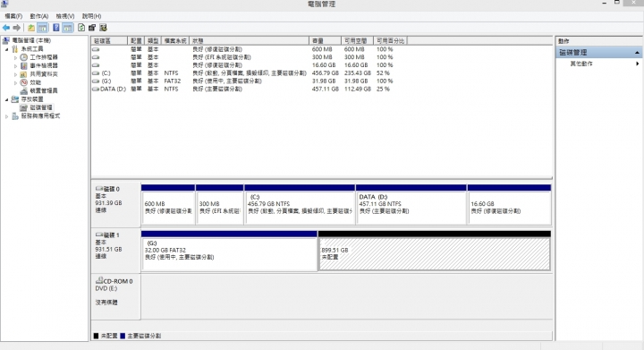The width and height of the screenshot is (644, 350).
Task: Click 其他動作 in the actions pane
Action: (x=581, y=64)
